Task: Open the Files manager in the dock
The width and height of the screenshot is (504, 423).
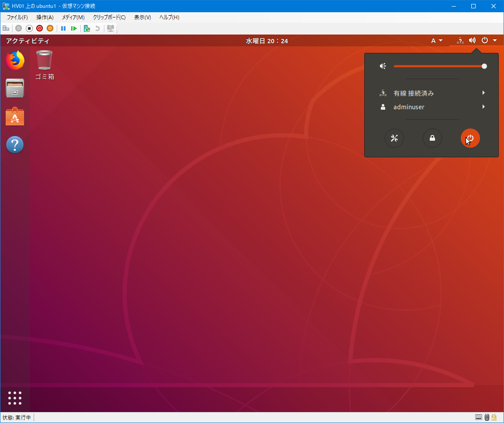Action: [x=15, y=89]
